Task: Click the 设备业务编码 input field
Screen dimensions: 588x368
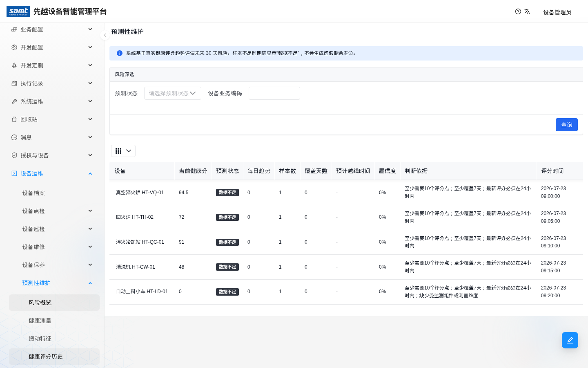Action: [x=274, y=93]
